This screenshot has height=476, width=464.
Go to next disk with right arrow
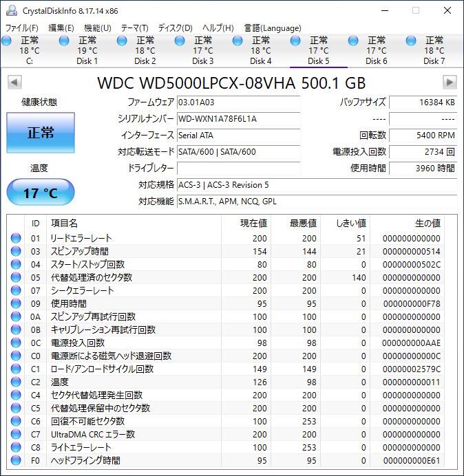click(x=450, y=83)
